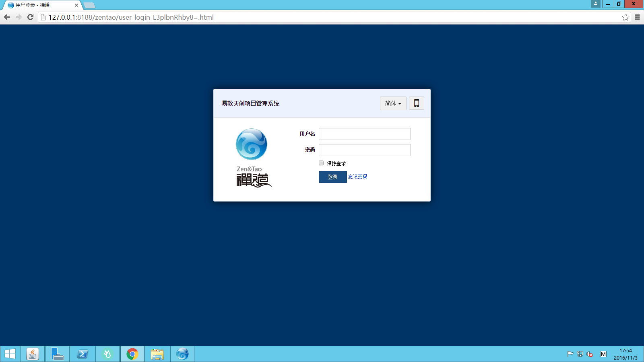The width and height of the screenshot is (644, 362).
Task: Click the green droplet taskbar icon
Action: 107,354
